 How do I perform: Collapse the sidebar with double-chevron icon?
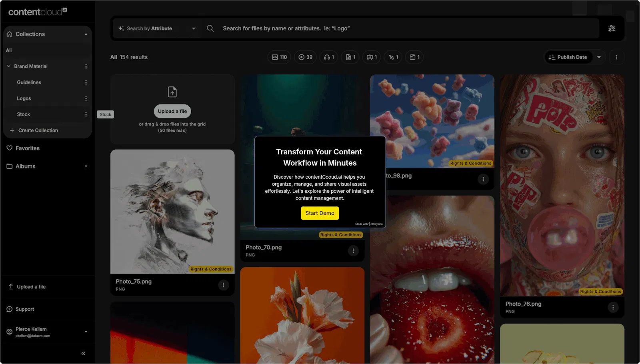coord(83,353)
